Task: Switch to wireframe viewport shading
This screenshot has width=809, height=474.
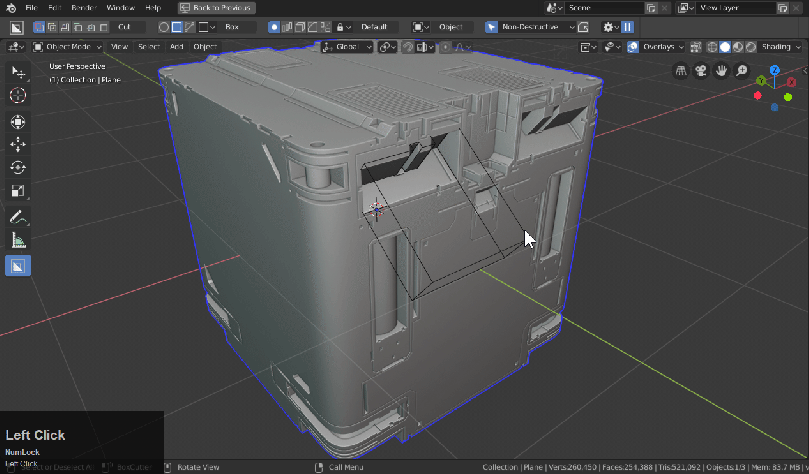Action: [713, 47]
